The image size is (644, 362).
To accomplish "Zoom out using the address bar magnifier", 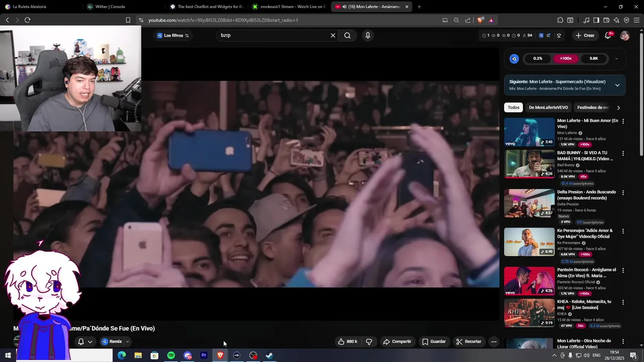I will [456, 20].
